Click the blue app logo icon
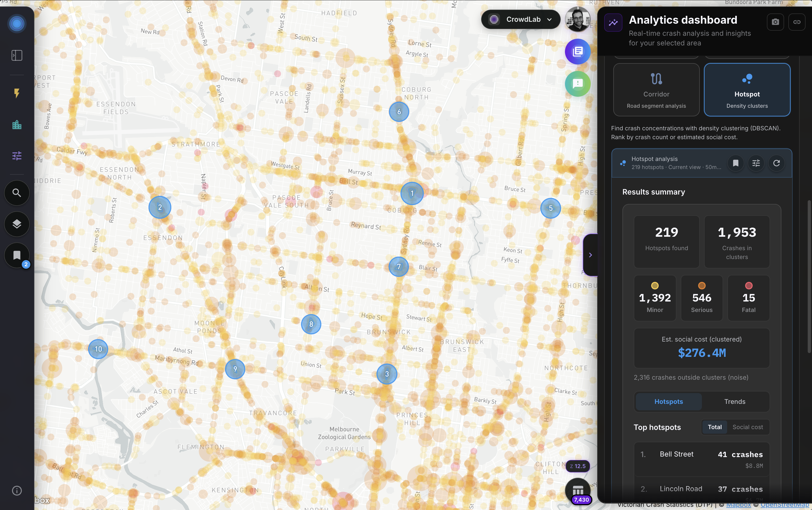Screen dimensions: 812x510 click(x=17, y=24)
